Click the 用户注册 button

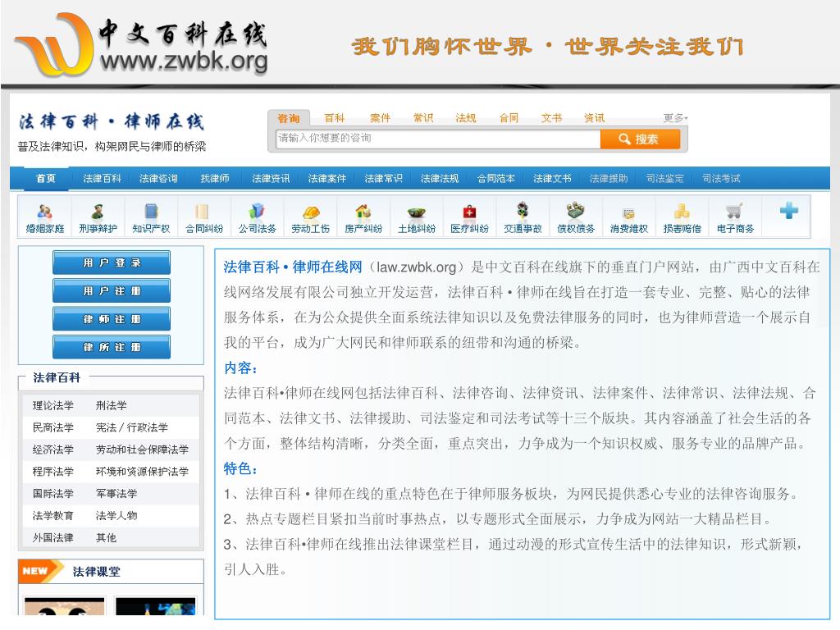tap(112, 291)
